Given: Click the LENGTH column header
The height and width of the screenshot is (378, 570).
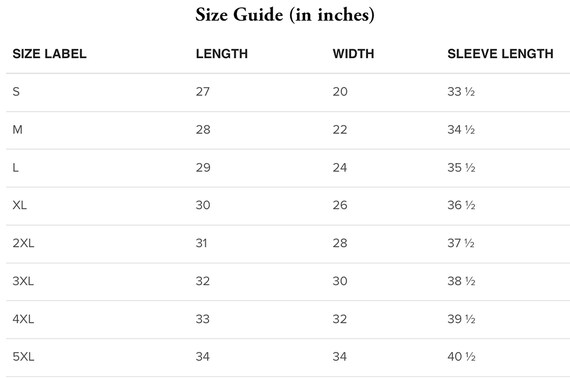Looking at the screenshot, I should click(x=222, y=54).
